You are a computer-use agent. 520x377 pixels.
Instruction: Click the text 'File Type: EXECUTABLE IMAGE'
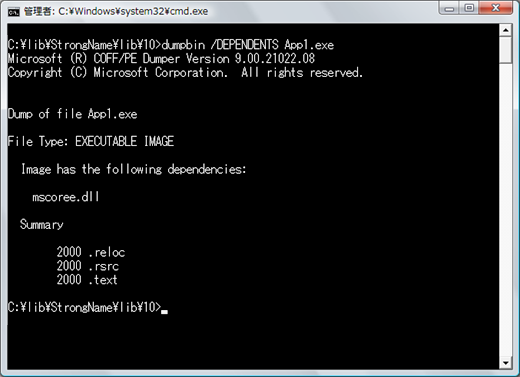coord(91,141)
